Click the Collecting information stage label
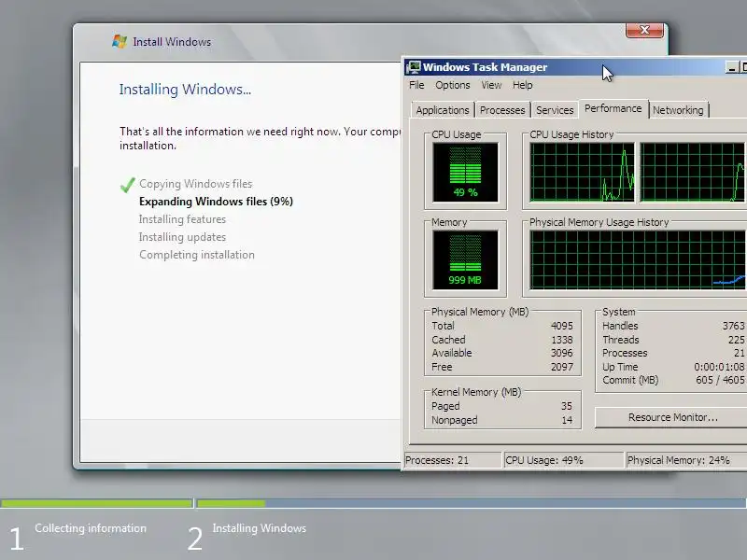747x560 pixels. pyautogui.click(x=91, y=528)
